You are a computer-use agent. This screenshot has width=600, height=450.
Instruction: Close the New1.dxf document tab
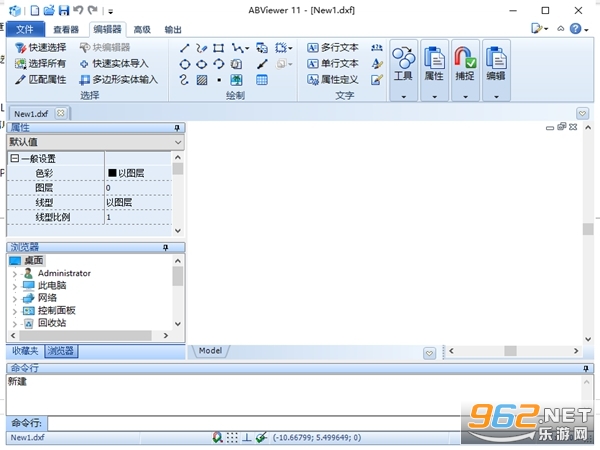[60, 113]
